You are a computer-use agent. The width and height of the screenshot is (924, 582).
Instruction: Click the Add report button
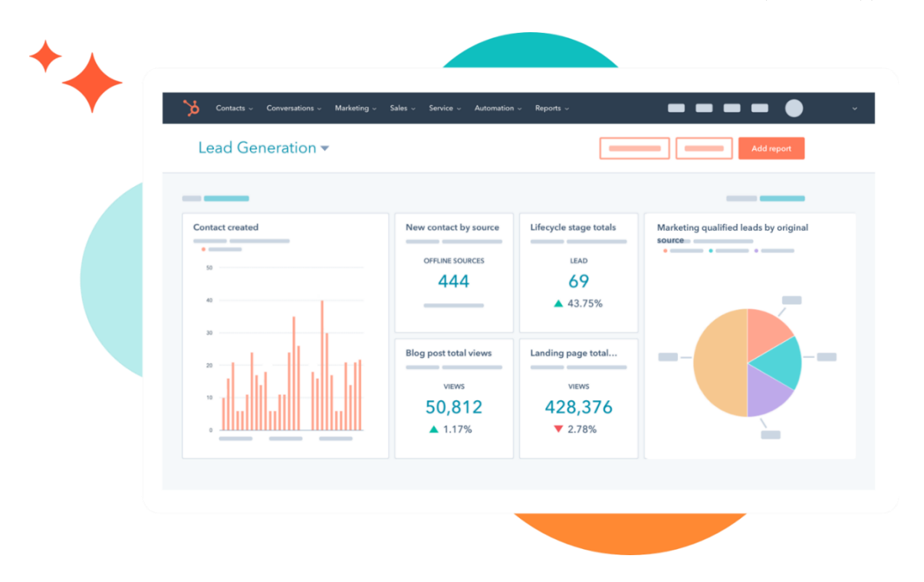tap(771, 149)
